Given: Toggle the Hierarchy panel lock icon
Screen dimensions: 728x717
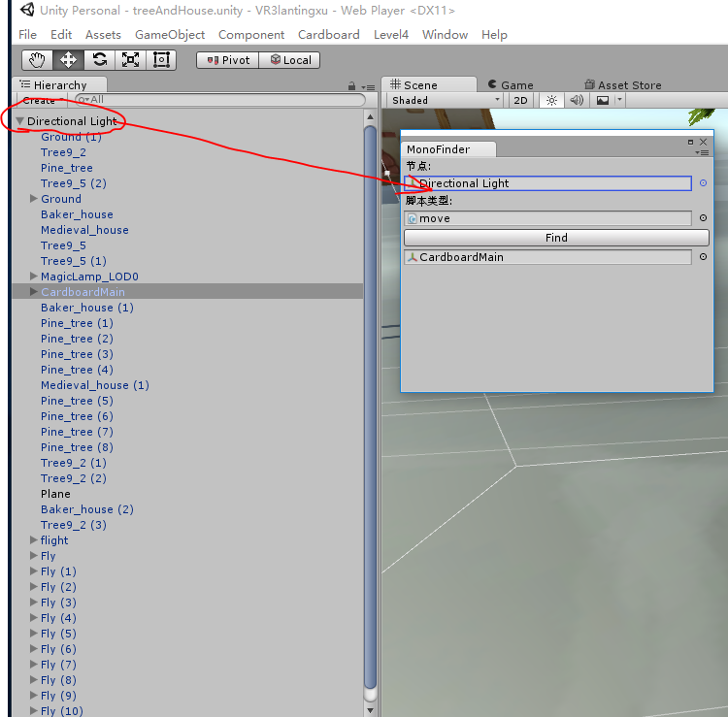Looking at the screenshot, I should (x=352, y=86).
